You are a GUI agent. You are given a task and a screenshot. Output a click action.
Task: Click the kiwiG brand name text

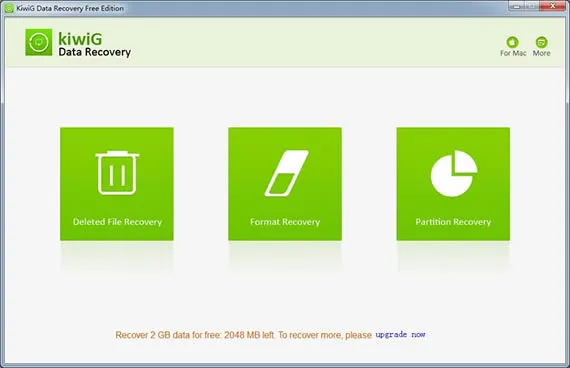pyautogui.click(x=80, y=39)
